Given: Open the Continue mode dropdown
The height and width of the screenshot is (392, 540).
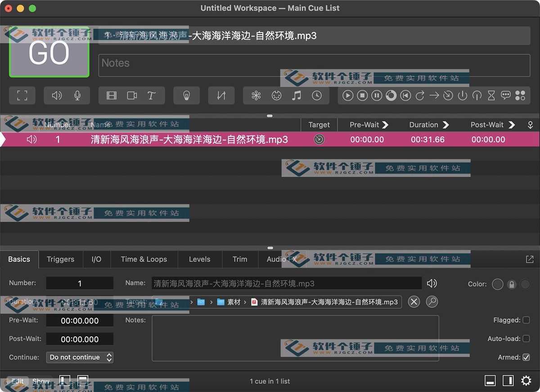Looking at the screenshot, I should 80,357.
